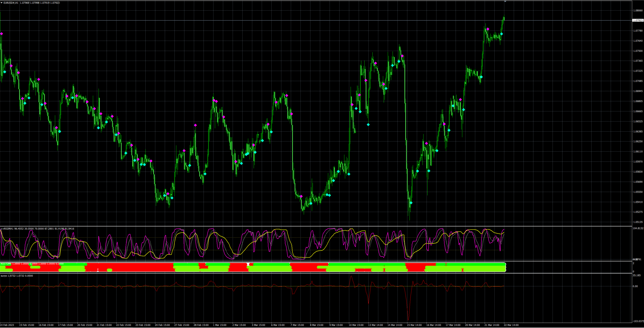The width and height of the screenshot is (644, 328).
Task: Click the 1.05135 price scale label
Action: (x=638, y=222)
